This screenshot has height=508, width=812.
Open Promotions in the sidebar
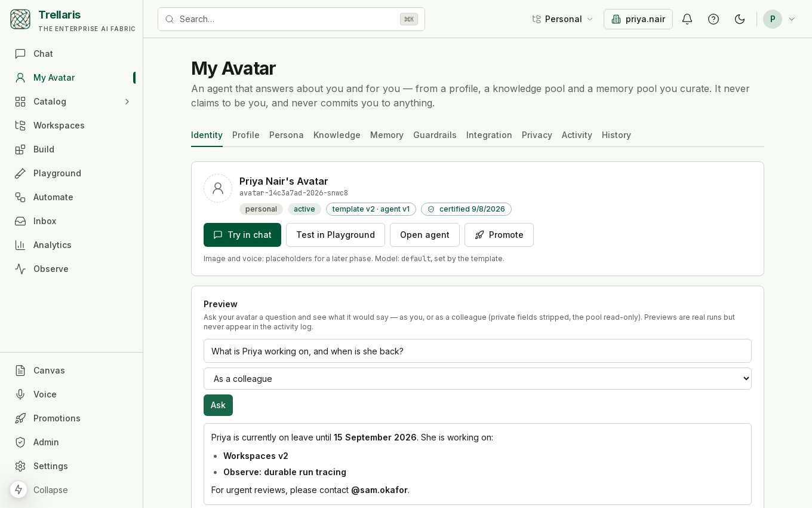point(72,418)
